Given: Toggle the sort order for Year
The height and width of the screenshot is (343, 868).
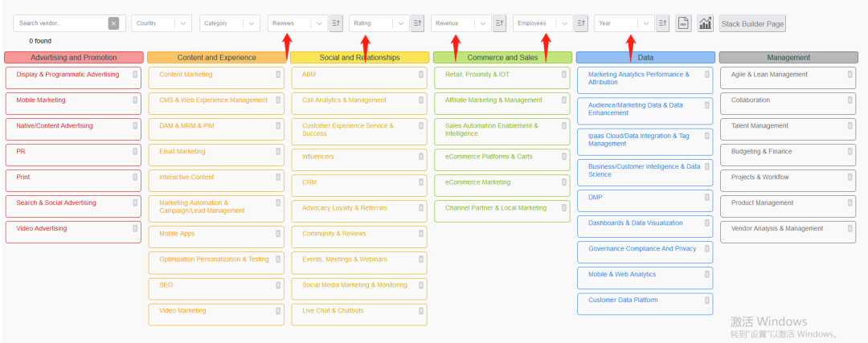Looking at the screenshot, I should (x=662, y=23).
